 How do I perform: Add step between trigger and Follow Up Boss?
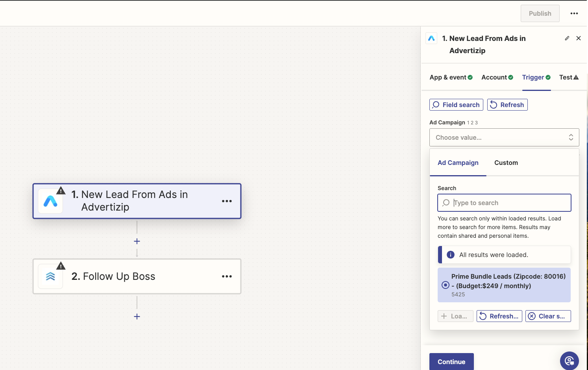[x=137, y=241]
